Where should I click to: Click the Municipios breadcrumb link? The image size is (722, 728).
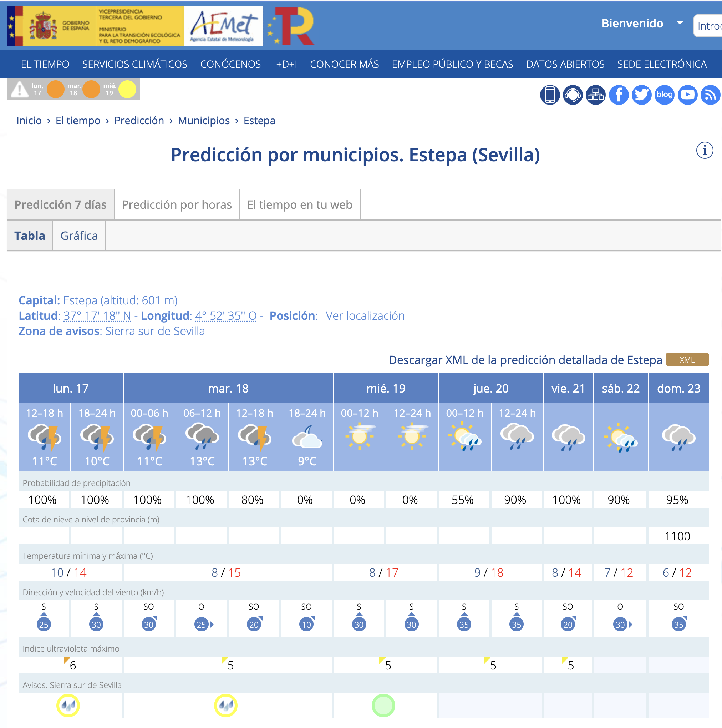[203, 121]
